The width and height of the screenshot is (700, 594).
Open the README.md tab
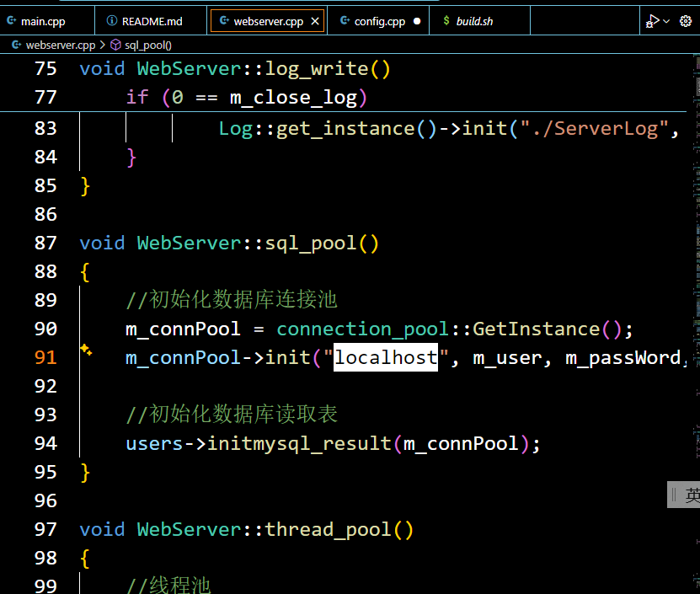[151, 21]
